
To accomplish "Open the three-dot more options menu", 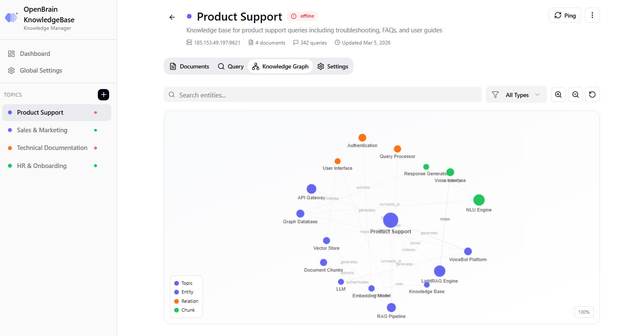I will coord(592,16).
